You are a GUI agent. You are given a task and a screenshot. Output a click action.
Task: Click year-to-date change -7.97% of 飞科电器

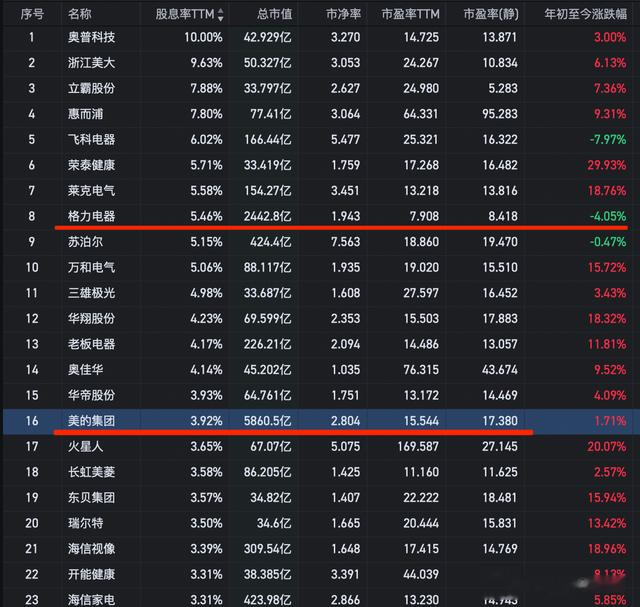point(608,140)
